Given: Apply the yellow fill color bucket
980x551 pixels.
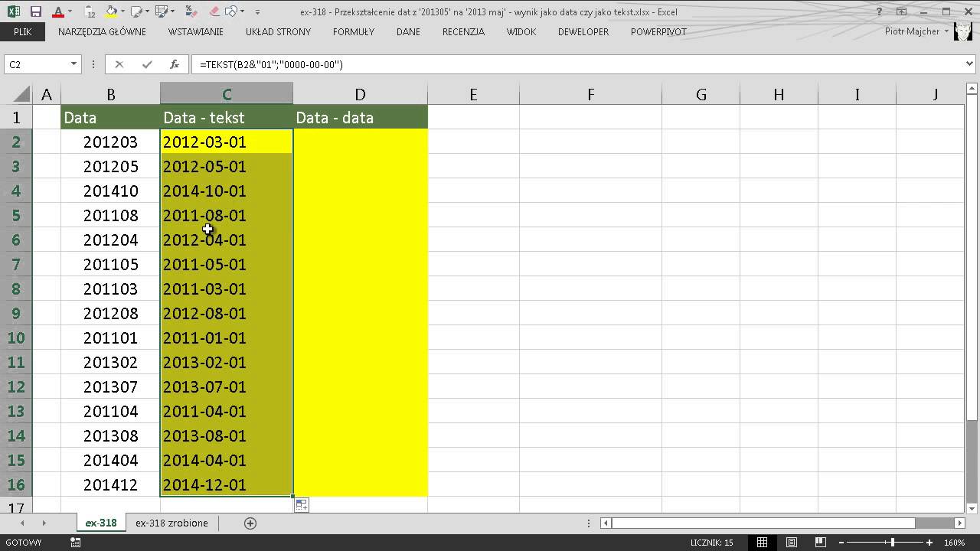Looking at the screenshot, I should coord(111,11).
